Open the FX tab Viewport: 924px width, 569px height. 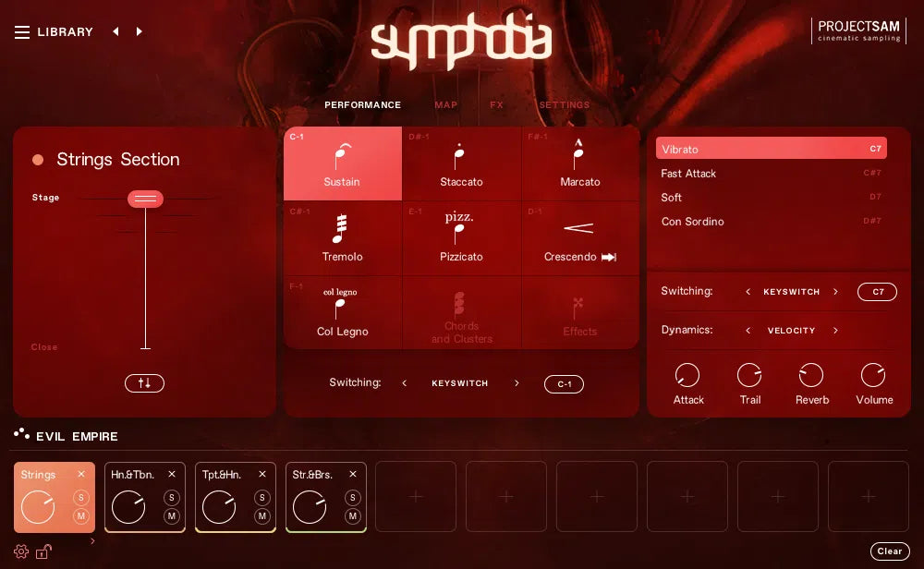pos(497,104)
